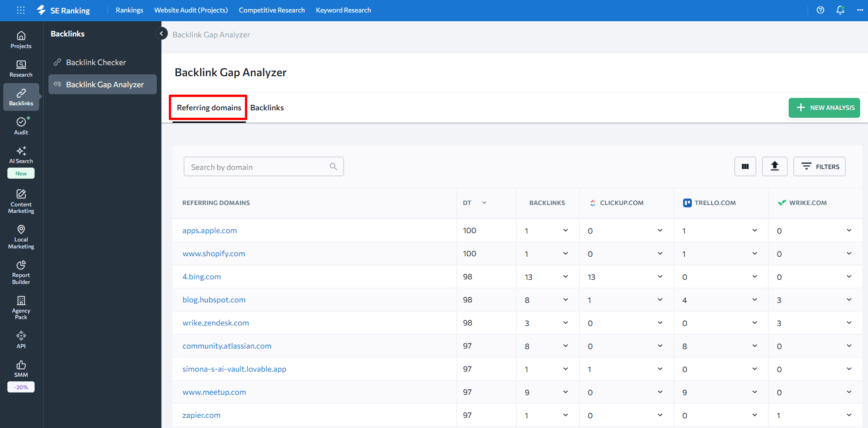
Task: Click the BACKLINKS column header
Action: [x=547, y=203]
